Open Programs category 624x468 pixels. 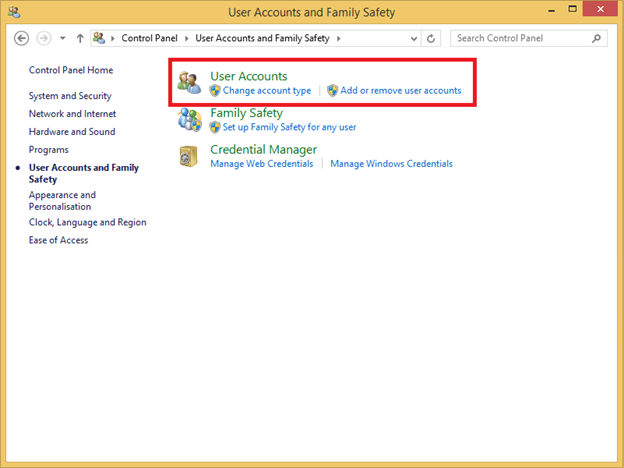pos(49,150)
